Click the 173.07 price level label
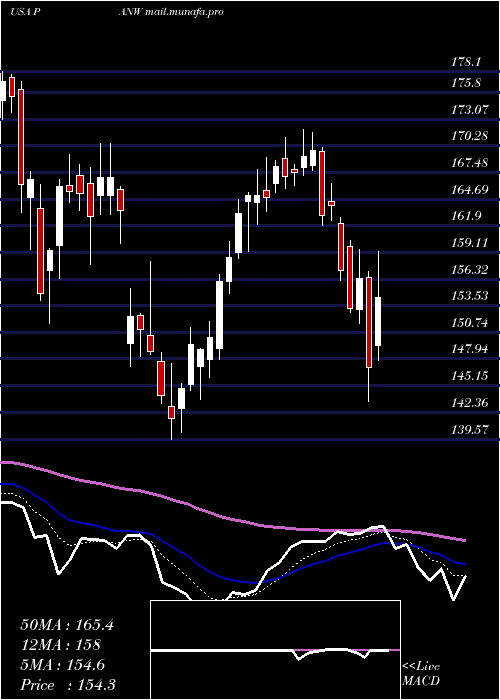Image resolution: width=500 pixels, height=700 pixels. [469, 109]
